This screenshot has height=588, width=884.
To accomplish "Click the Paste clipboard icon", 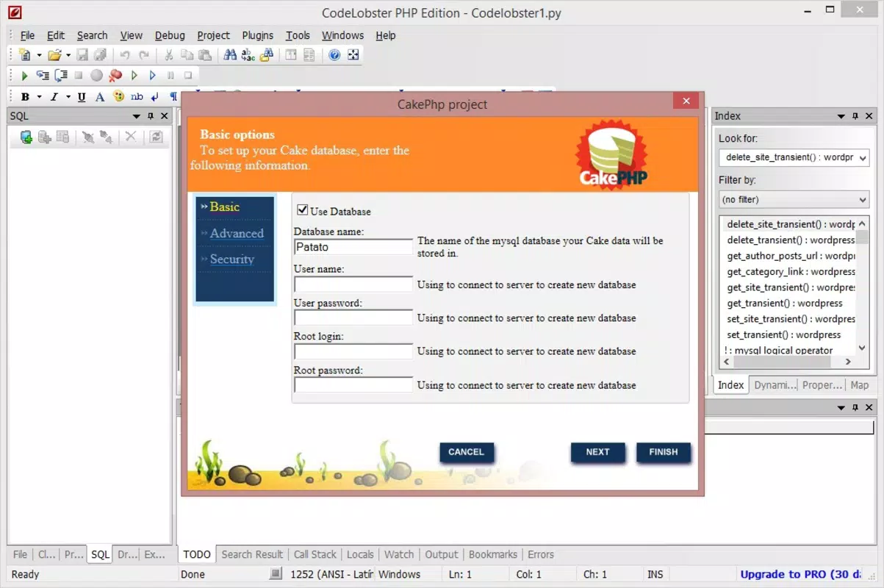I will coord(206,55).
